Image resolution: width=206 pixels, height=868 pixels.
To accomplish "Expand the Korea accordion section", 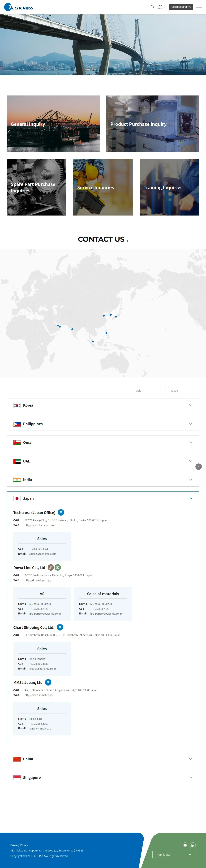I will pyautogui.click(x=103, y=405).
